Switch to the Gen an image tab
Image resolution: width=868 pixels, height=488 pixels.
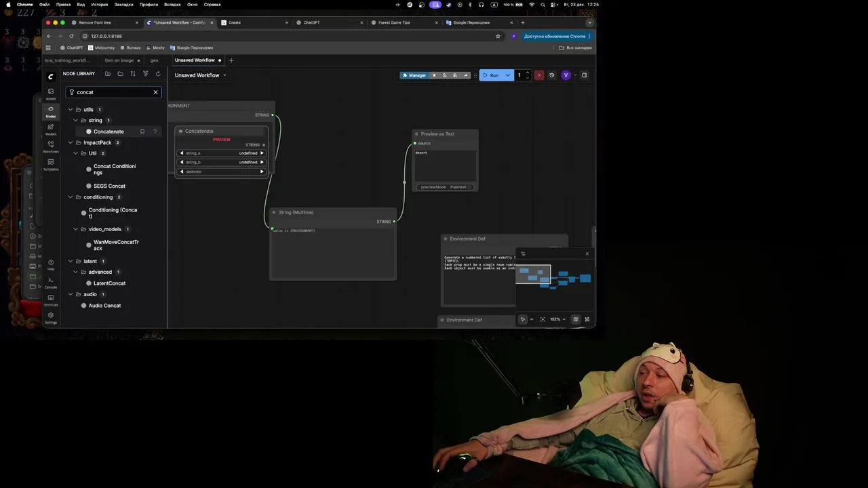click(119, 60)
